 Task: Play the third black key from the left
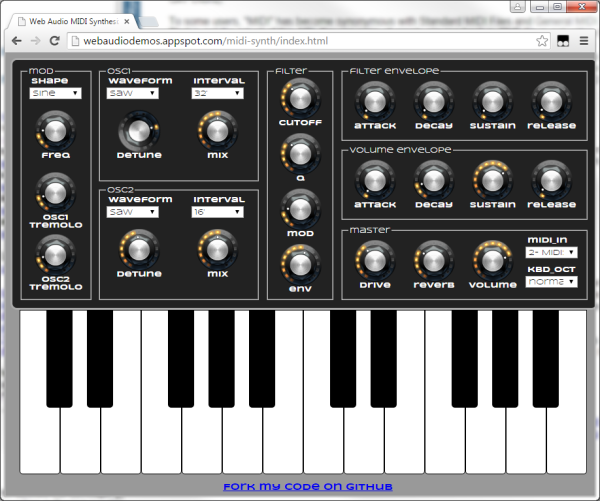(181, 359)
